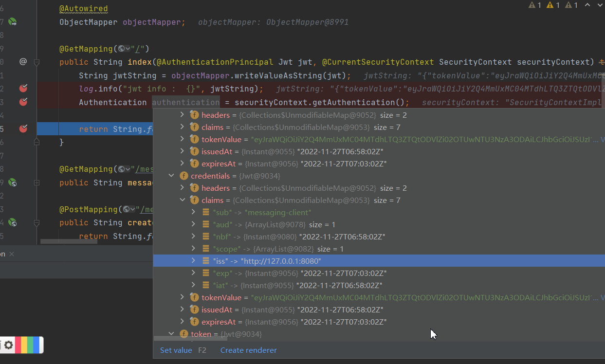This screenshot has width=605, height=364.
Task: Go to previous highlighted error arrow
Action: coord(587,5)
